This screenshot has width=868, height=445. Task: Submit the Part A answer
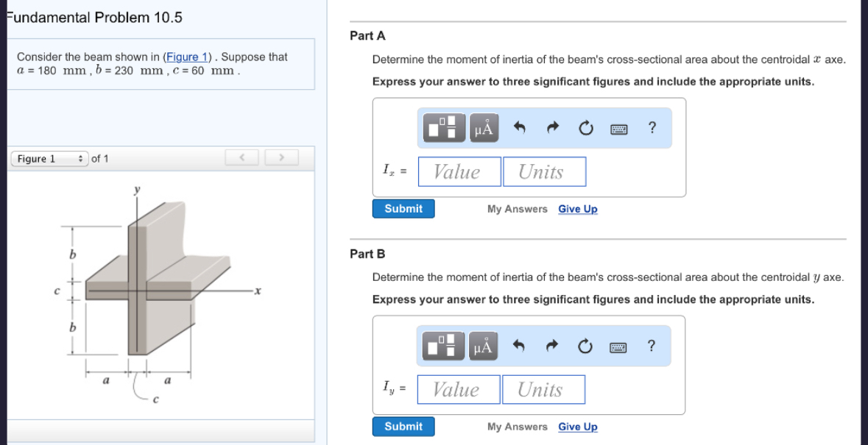(x=403, y=208)
